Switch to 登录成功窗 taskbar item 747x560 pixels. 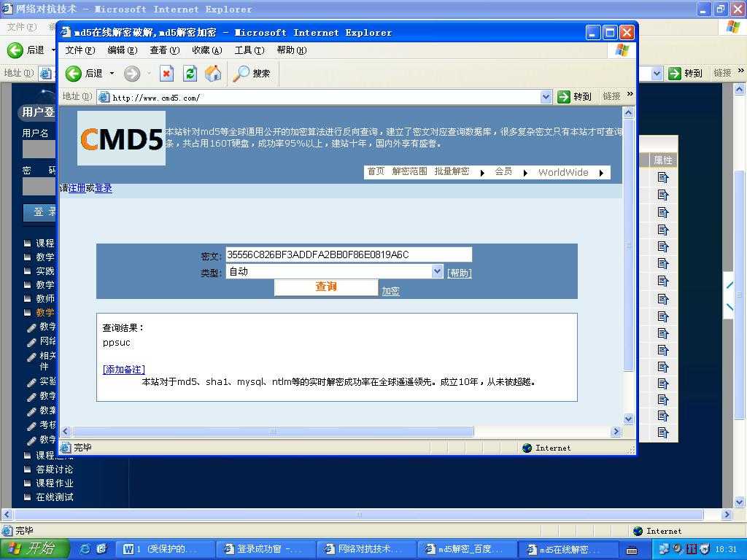point(266,549)
